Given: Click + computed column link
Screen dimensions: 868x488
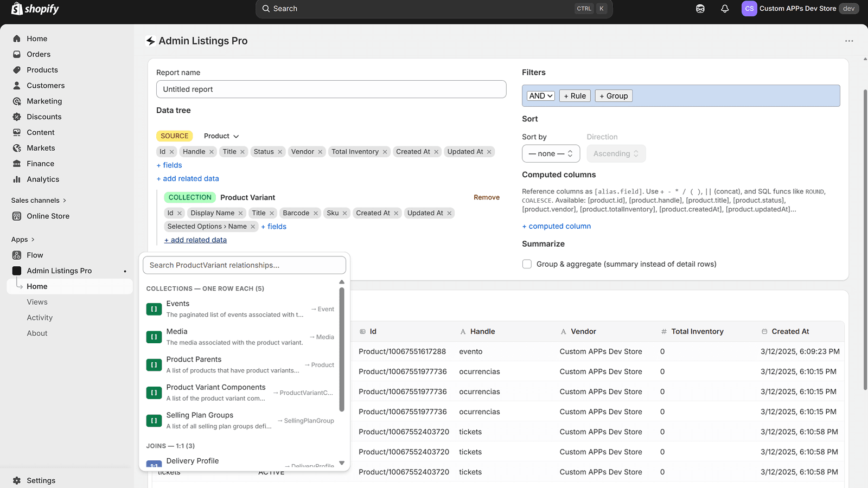Looking at the screenshot, I should [x=556, y=226].
